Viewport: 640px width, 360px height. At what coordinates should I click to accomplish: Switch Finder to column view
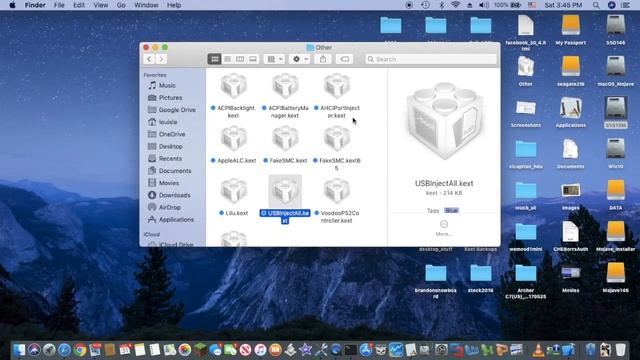coord(240,59)
